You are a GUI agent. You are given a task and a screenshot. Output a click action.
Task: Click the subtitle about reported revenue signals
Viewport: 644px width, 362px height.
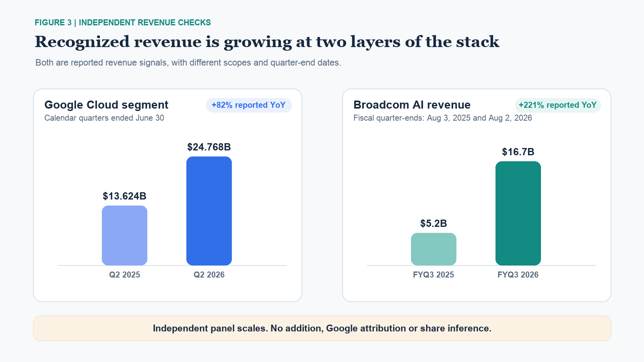pos(188,63)
